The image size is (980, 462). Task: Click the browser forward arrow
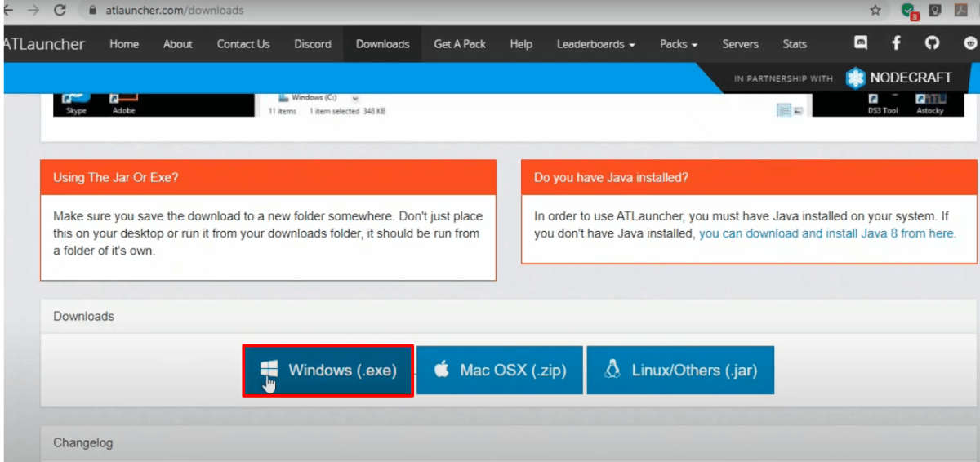pos(33,11)
